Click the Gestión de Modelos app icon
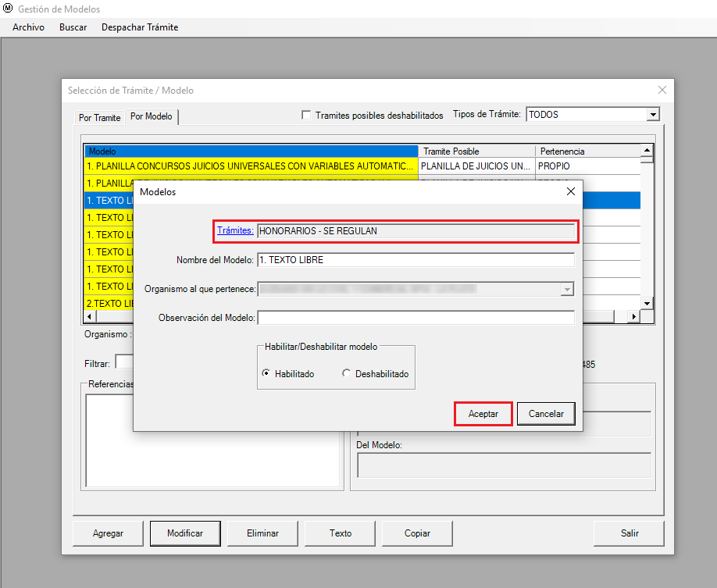 pos(8,9)
